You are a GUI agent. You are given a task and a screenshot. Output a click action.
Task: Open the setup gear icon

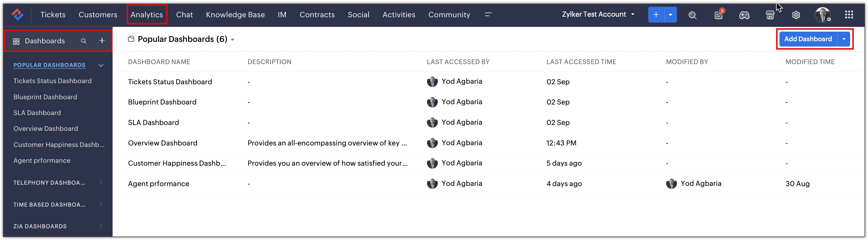796,15
